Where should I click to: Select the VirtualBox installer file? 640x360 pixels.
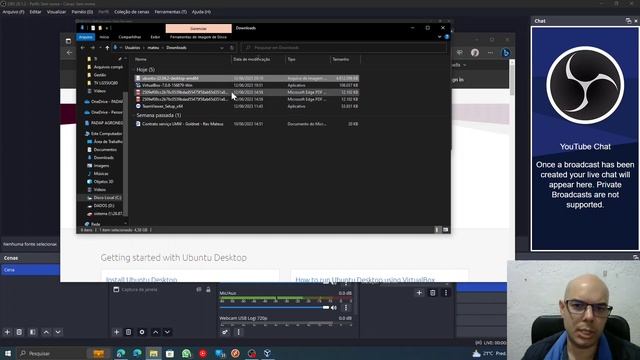[x=247, y=85]
